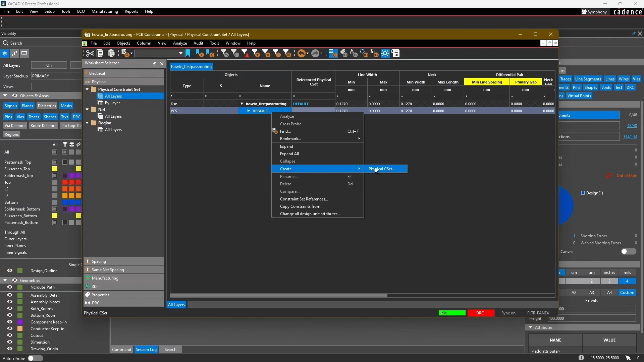Click the pin column header icon
This screenshot has height=362, width=644.
pos(65,144)
